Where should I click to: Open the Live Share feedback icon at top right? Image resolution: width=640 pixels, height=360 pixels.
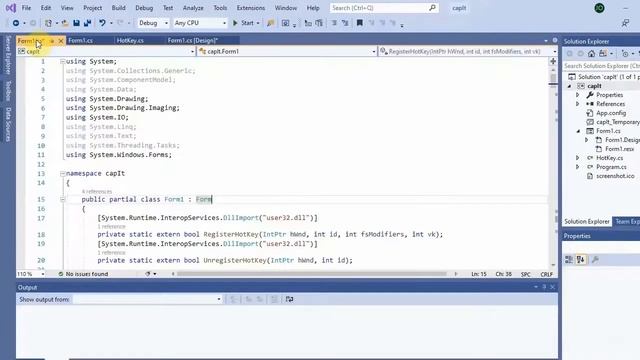coord(625,23)
